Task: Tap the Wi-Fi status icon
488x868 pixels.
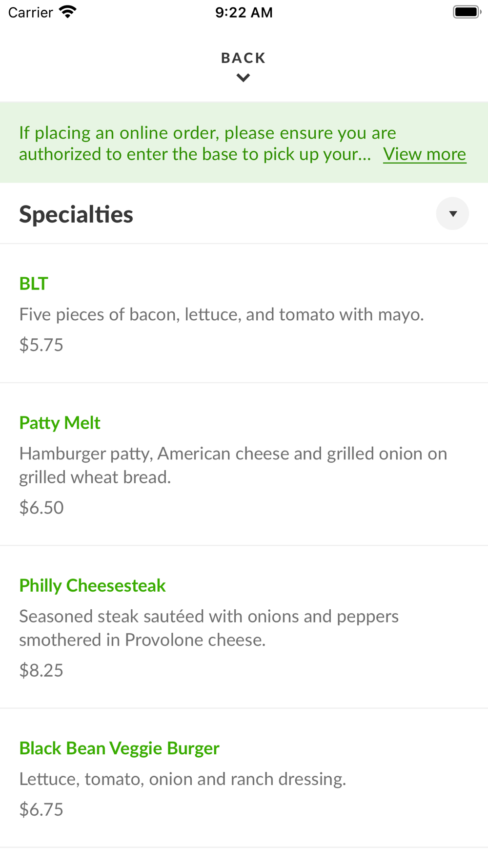Action: pos(68,12)
